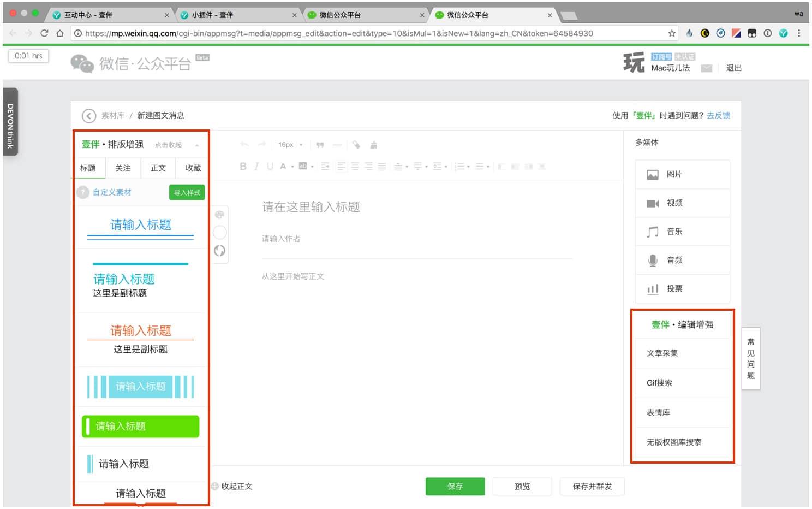
Task: Insert a horizontal divider line
Action: (x=337, y=145)
